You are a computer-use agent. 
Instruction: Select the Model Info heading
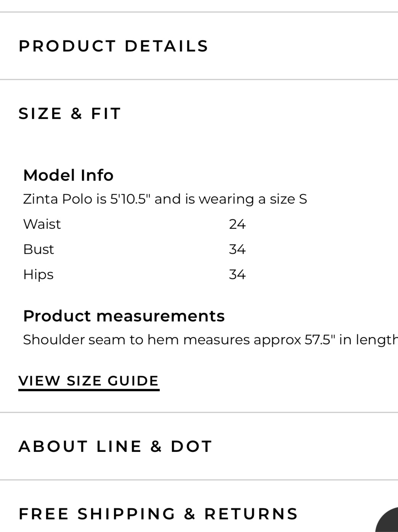pos(68,175)
